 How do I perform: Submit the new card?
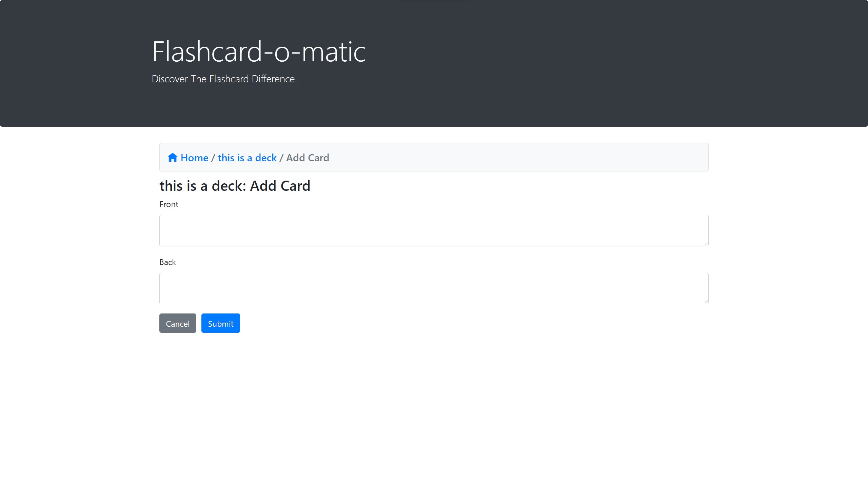pyautogui.click(x=221, y=323)
